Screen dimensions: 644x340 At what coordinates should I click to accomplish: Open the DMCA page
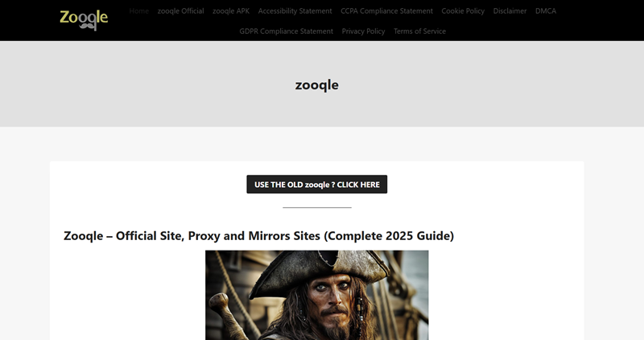pyautogui.click(x=546, y=11)
